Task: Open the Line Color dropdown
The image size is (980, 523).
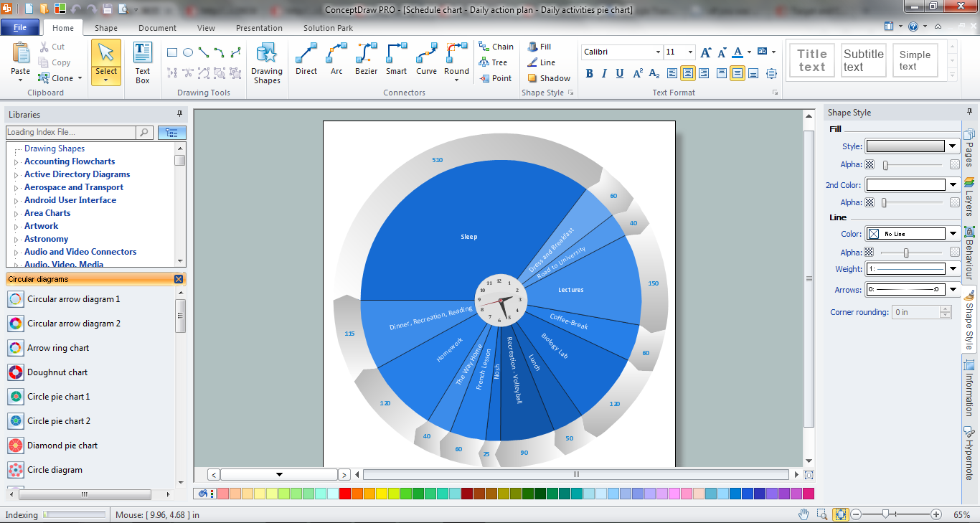Action: pos(953,234)
